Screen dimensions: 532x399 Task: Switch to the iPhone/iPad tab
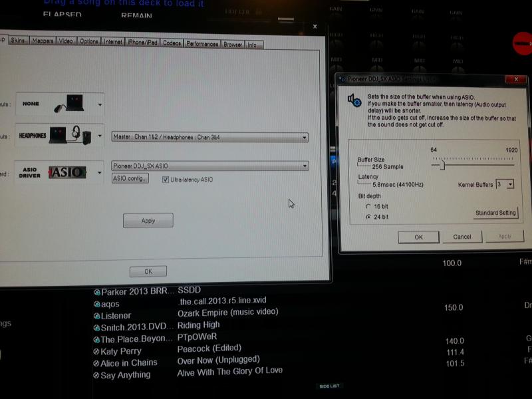coord(142,43)
